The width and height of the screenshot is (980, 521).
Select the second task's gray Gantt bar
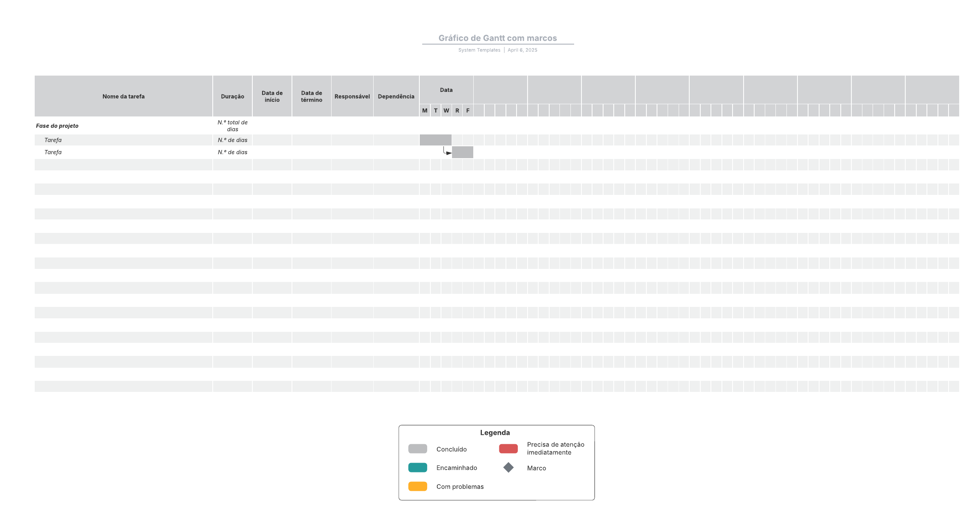coord(463,152)
